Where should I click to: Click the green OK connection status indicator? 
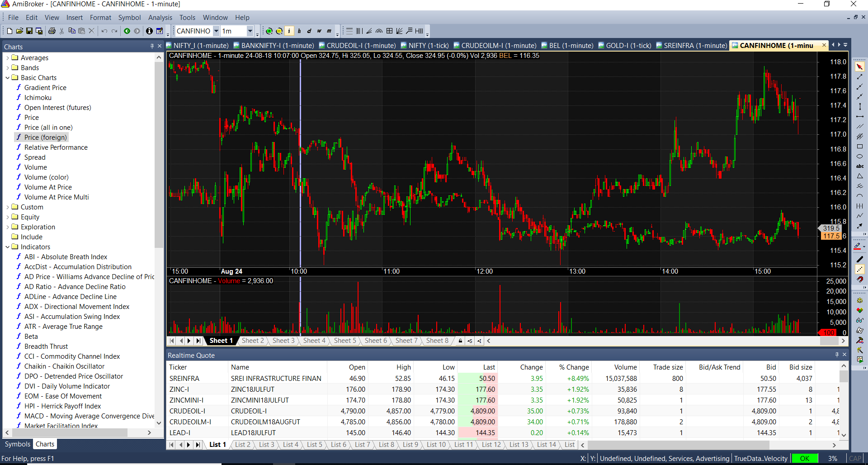(x=804, y=458)
